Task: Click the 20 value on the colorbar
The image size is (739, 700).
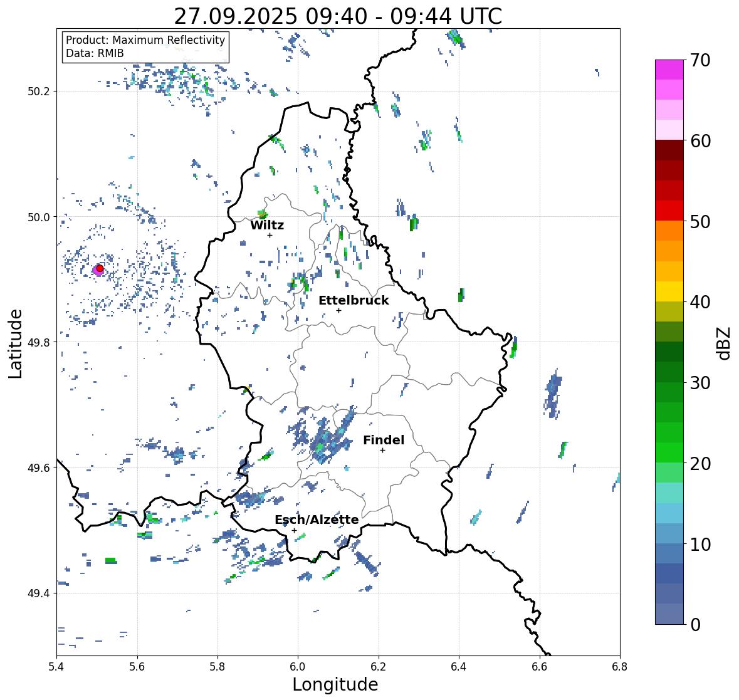Action: point(700,464)
